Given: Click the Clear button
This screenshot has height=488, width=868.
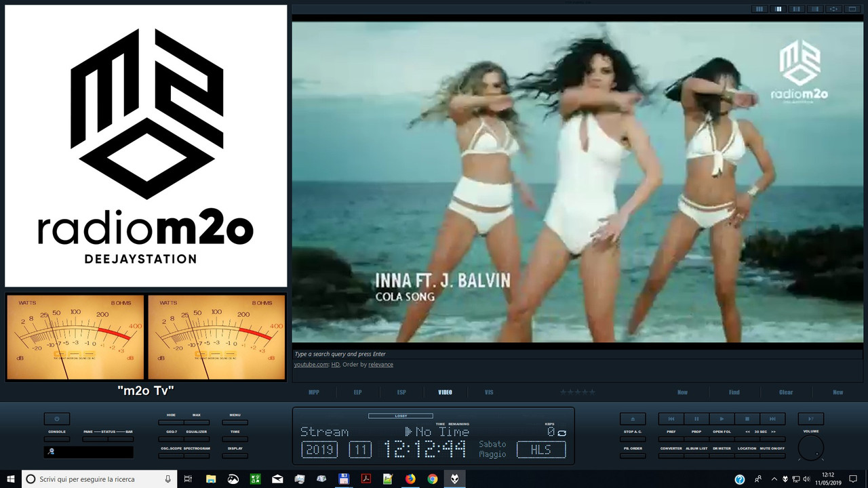Looking at the screenshot, I should pos(786,392).
